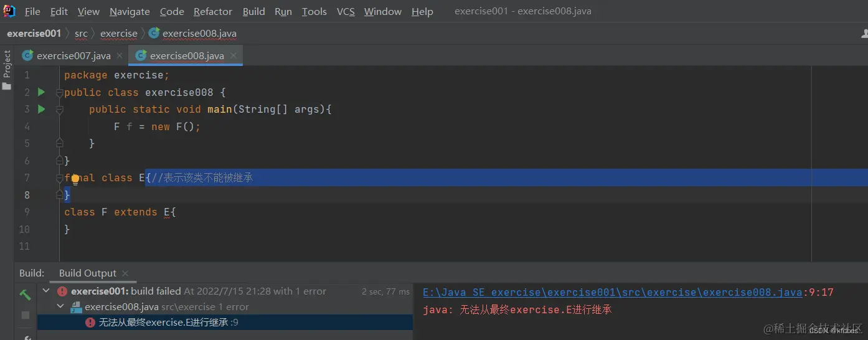Select the exercise008.java editor tab
This screenshot has height=340, width=868.
(186, 55)
